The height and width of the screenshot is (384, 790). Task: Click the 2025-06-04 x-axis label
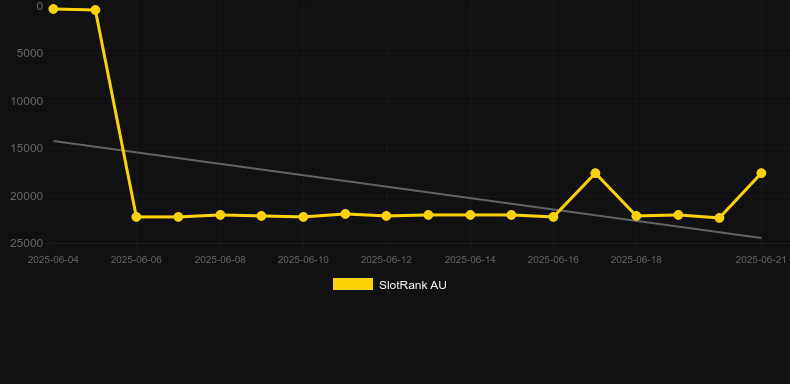click(x=53, y=260)
